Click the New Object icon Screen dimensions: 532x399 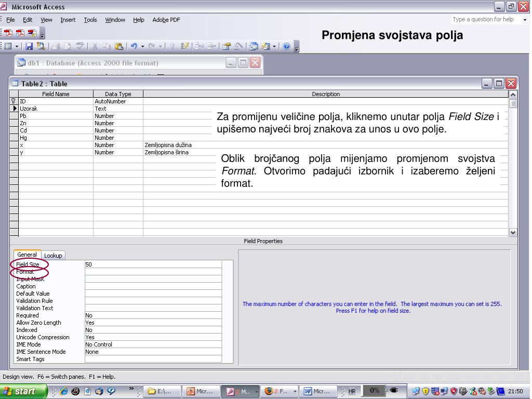tap(265, 46)
